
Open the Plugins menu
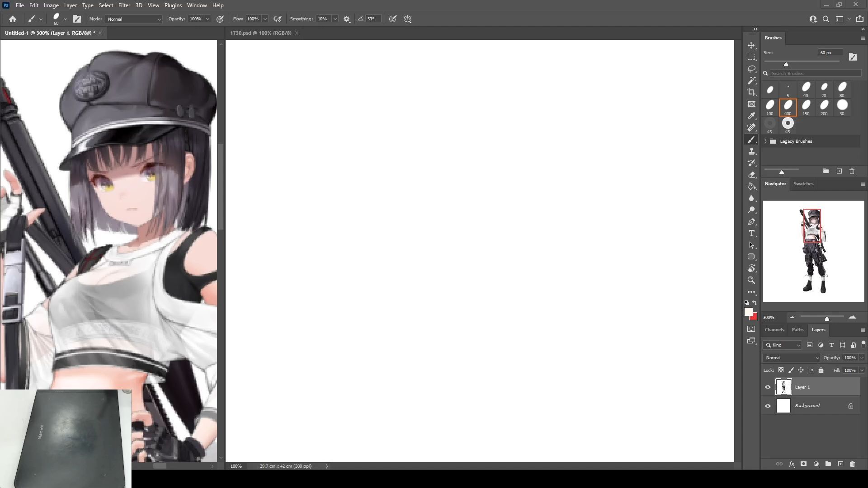coord(173,5)
